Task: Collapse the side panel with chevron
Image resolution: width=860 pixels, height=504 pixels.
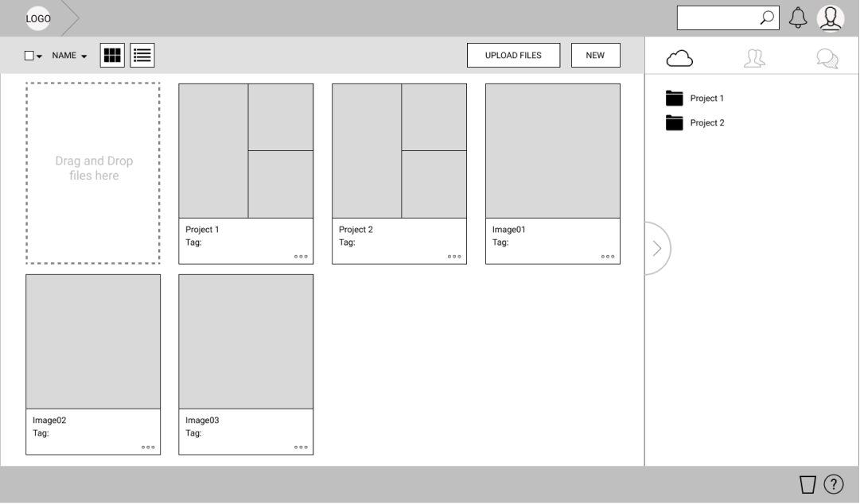Action: click(x=657, y=249)
